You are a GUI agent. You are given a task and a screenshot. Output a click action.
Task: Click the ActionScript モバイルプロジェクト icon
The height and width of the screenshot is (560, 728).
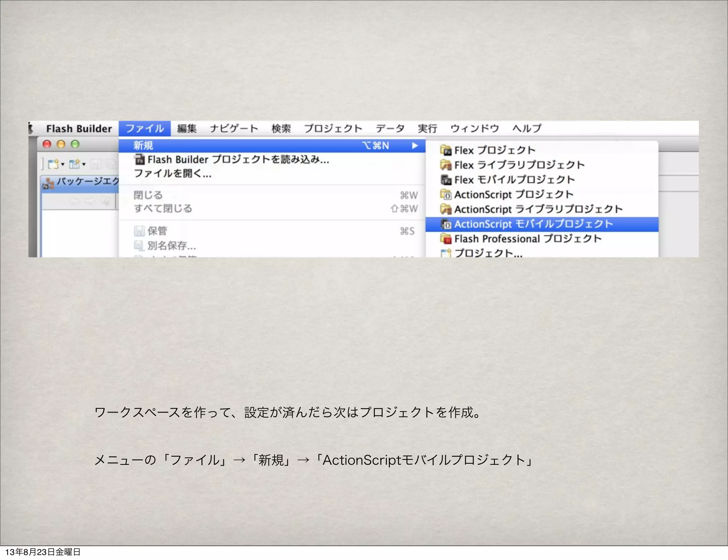(x=446, y=224)
